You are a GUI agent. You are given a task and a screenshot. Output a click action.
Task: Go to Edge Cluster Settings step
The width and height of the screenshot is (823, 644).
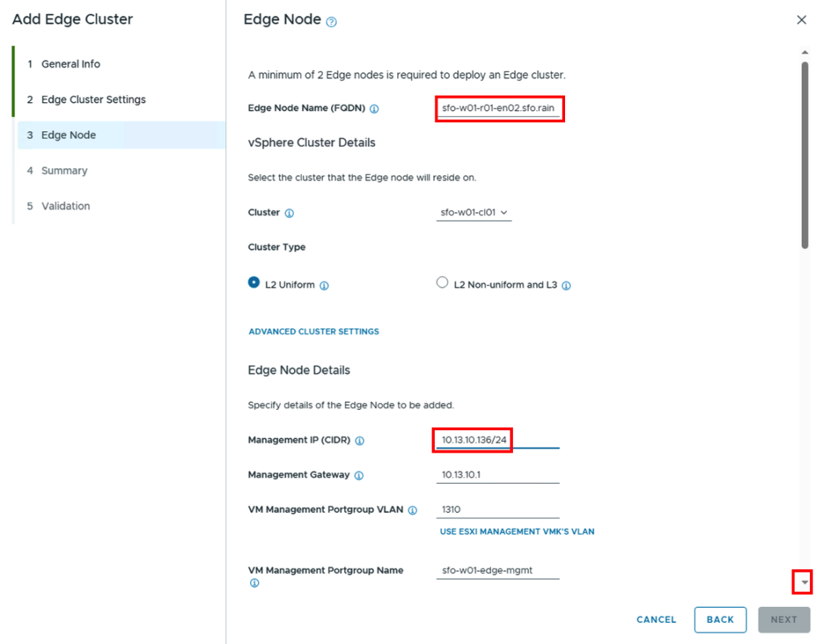tap(93, 100)
